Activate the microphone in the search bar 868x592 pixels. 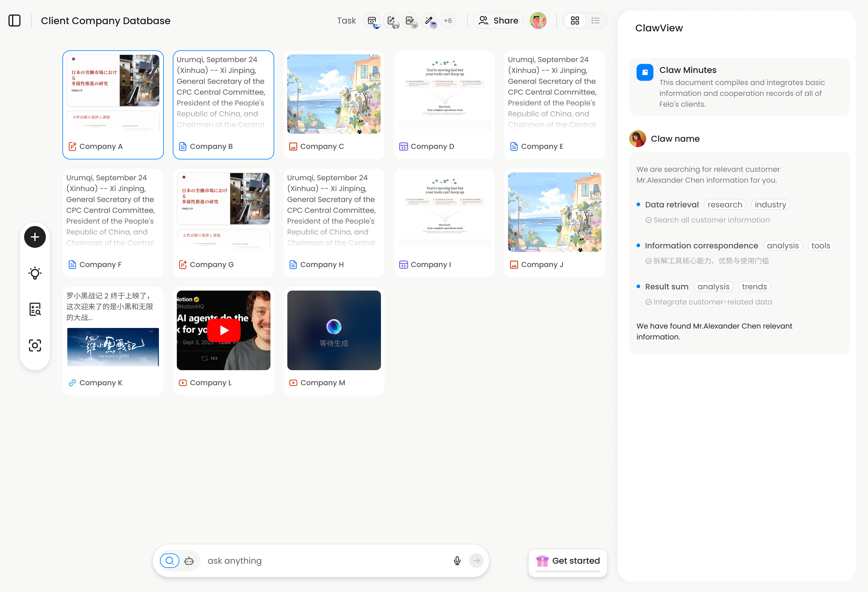click(x=457, y=560)
